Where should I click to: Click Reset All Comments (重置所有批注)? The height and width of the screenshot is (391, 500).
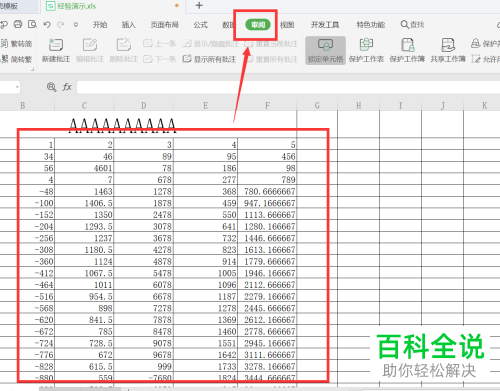point(273,59)
